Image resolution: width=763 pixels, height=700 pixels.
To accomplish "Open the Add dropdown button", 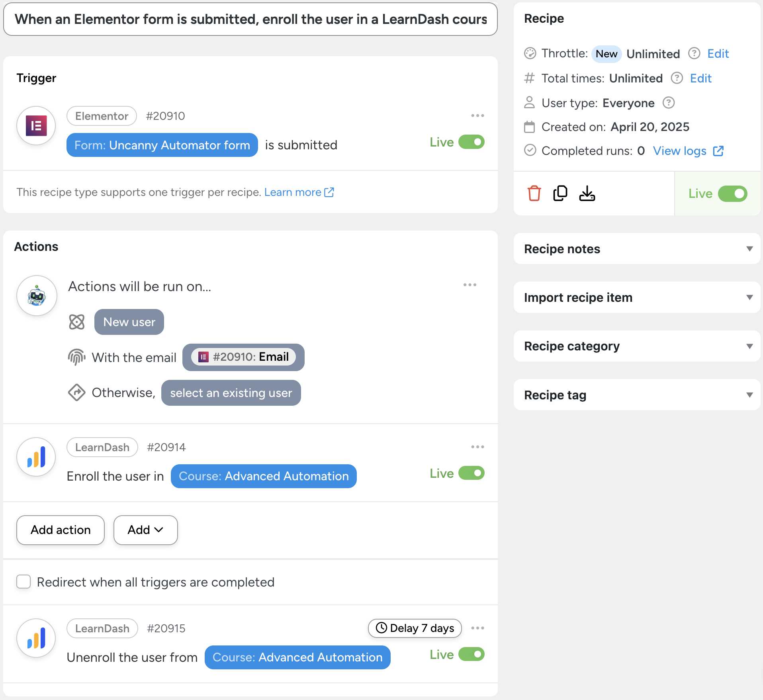I will pos(145,530).
